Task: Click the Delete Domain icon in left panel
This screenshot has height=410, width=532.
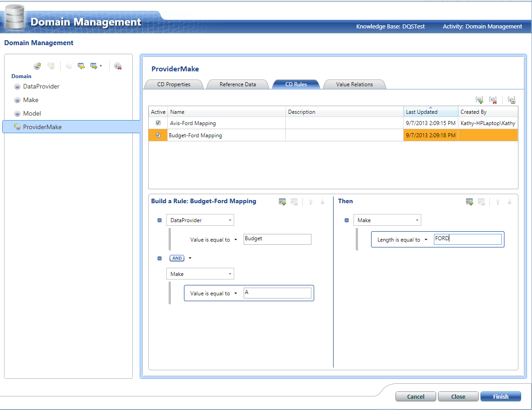Action: [118, 66]
